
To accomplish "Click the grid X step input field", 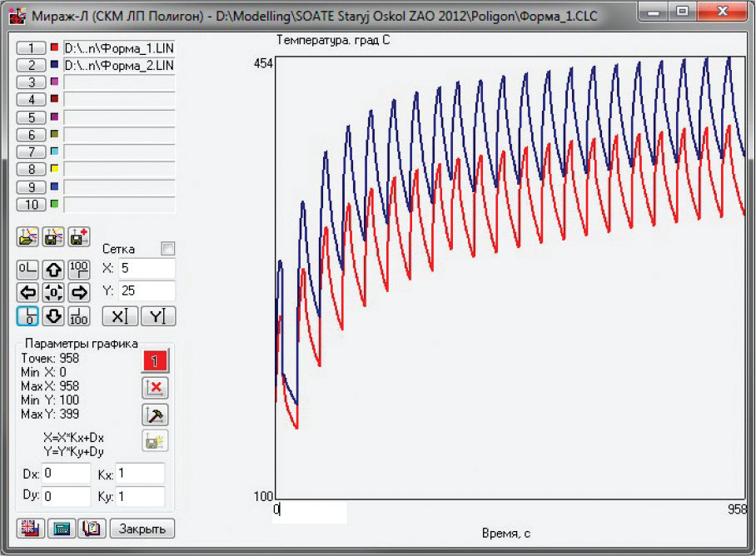I will coord(147,269).
